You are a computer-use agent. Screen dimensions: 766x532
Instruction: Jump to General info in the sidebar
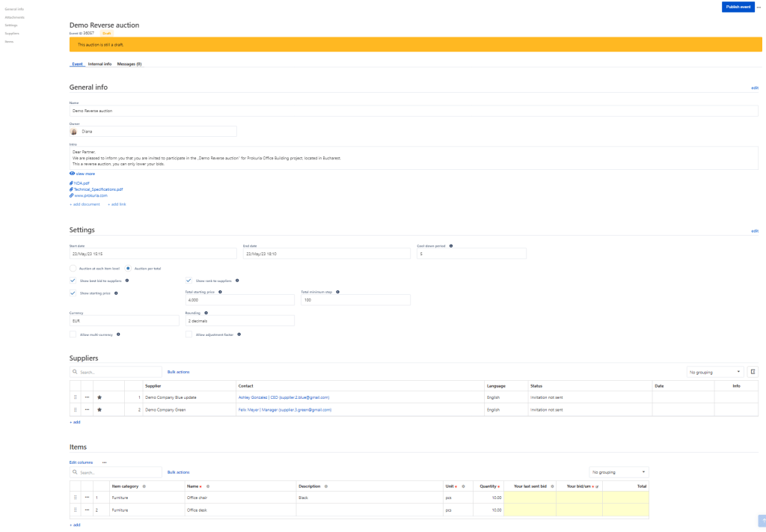tap(14, 9)
